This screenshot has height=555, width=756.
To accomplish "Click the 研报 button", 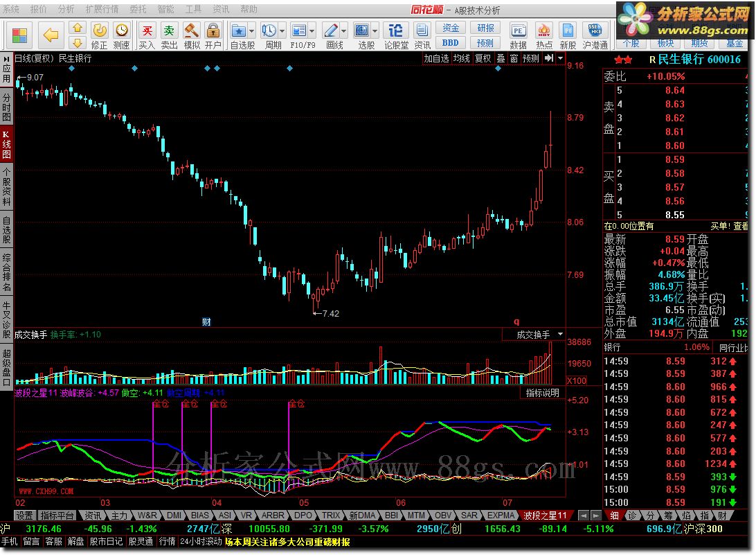I will [x=485, y=28].
